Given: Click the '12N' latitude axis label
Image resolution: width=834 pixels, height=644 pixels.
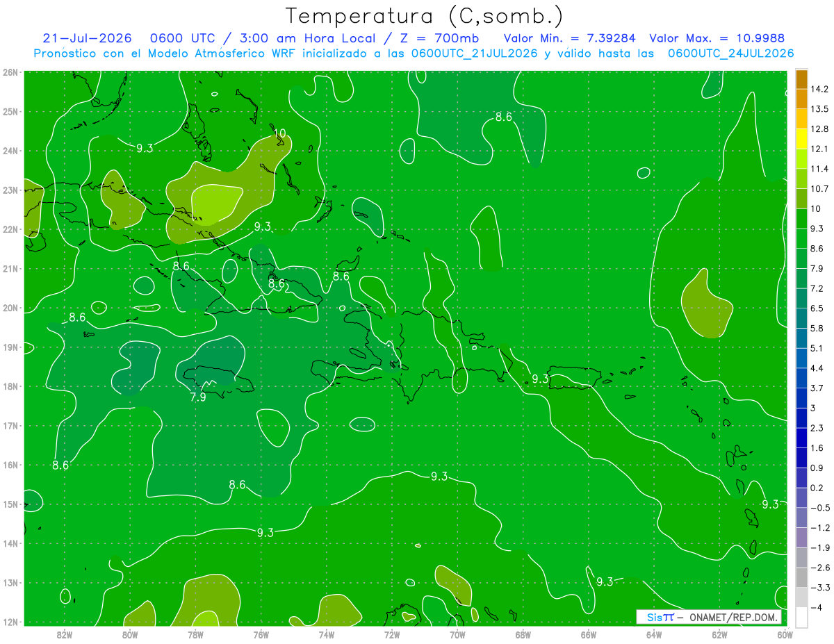Looking at the screenshot, I should click(x=10, y=622).
